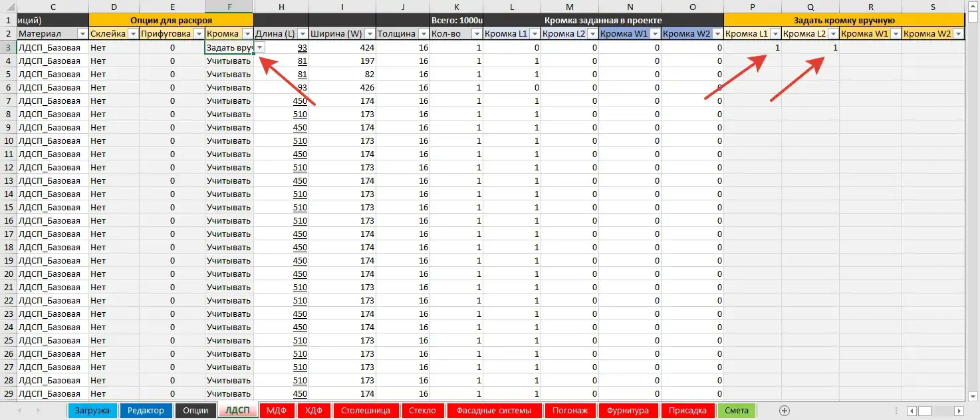The width and height of the screenshot is (980, 420).
Task: Switch to the Опции sheet tab
Action: coord(195,411)
